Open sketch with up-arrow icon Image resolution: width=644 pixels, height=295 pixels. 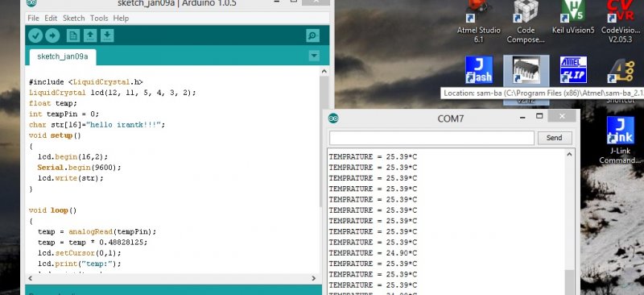coord(90,35)
